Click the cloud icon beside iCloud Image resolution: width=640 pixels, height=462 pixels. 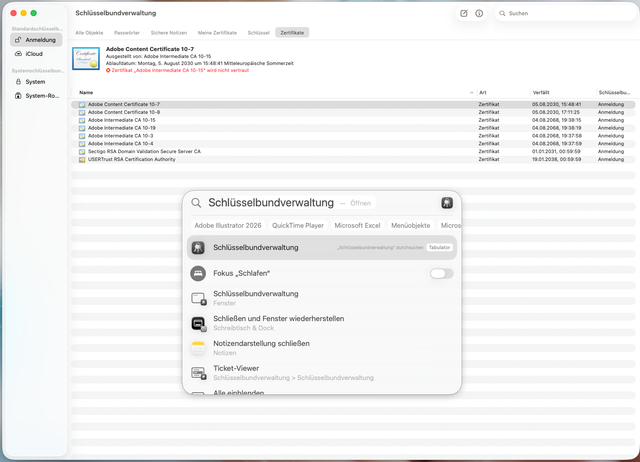pyautogui.click(x=18, y=53)
